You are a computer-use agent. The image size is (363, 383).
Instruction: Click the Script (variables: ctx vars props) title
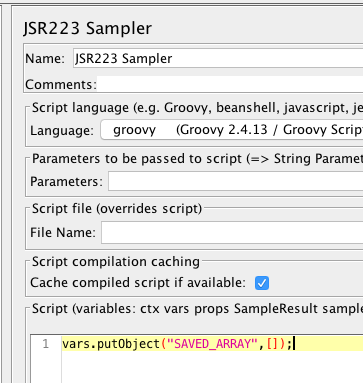tap(197, 309)
